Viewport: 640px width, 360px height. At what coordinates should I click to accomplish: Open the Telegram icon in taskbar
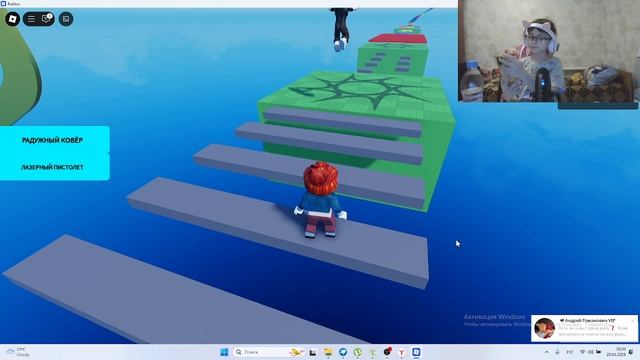(343, 352)
